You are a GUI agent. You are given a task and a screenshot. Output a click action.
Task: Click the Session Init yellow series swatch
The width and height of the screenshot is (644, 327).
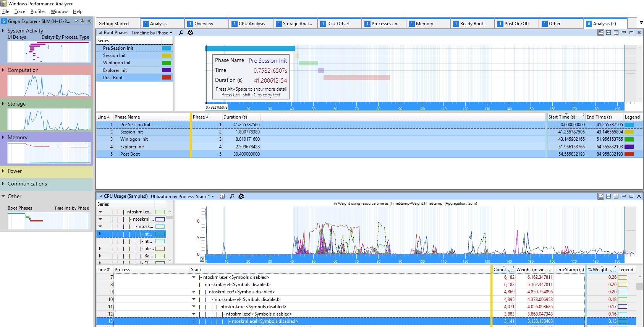pos(167,55)
